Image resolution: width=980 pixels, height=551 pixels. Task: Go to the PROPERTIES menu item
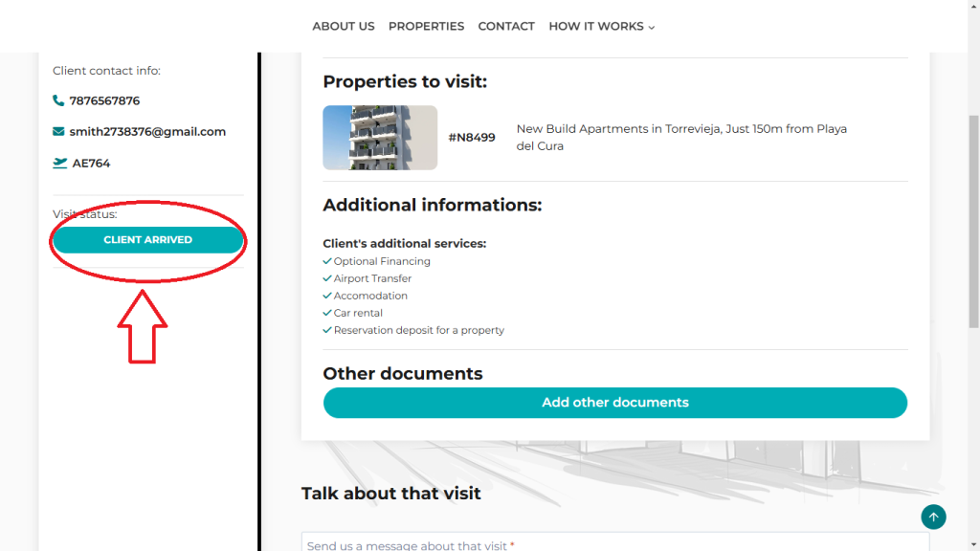tap(426, 27)
